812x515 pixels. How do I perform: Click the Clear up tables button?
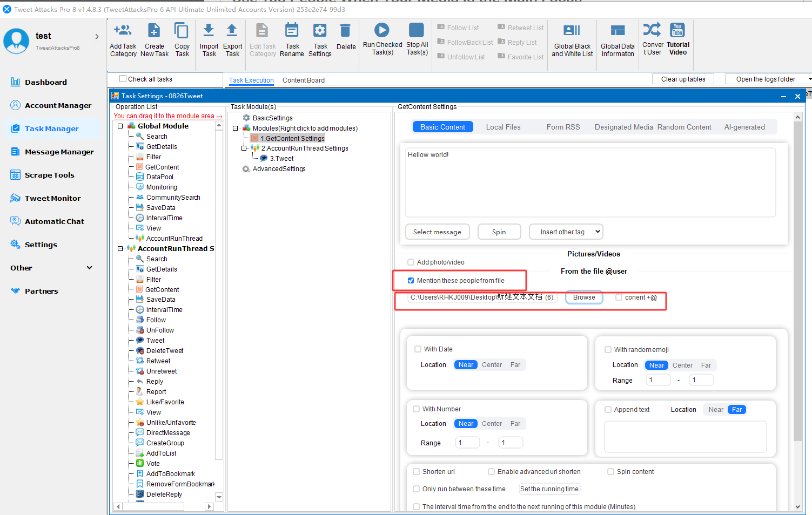pos(683,79)
